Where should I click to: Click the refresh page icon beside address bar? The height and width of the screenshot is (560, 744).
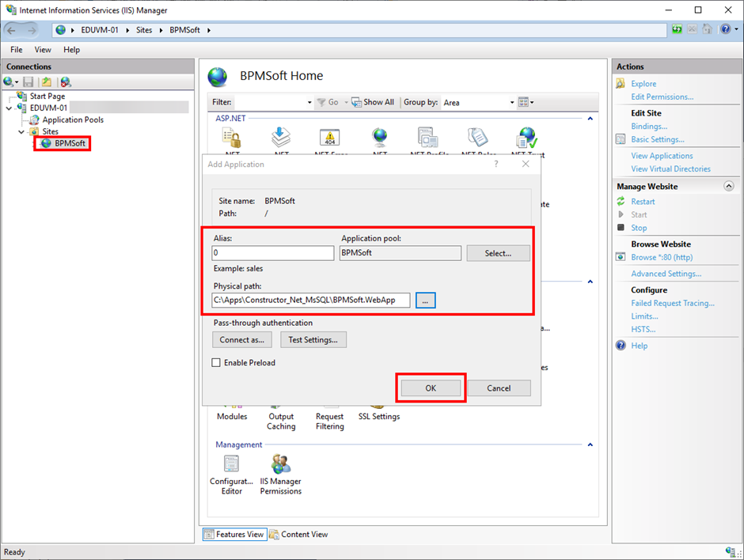(x=677, y=29)
